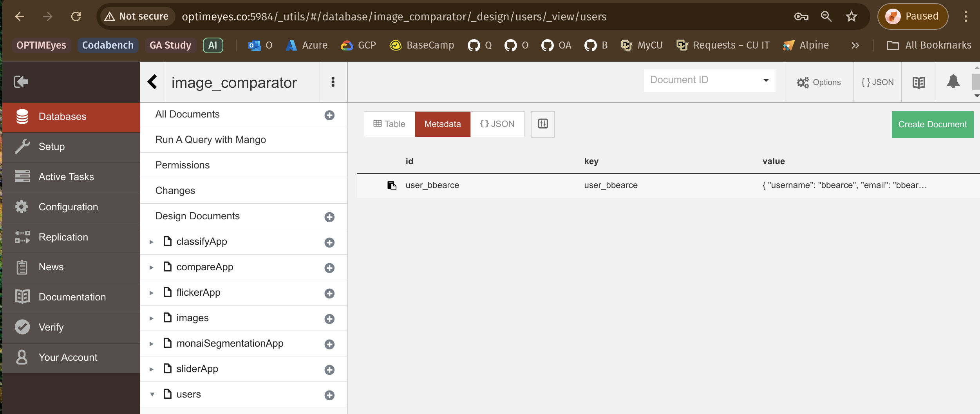
Task: Open the user_bbearce document row id
Action: pyautogui.click(x=432, y=185)
